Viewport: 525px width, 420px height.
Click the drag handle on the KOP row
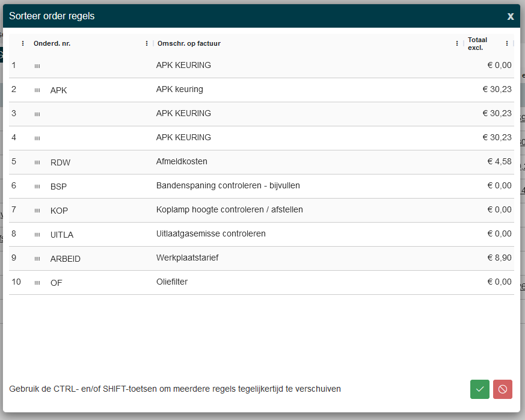[x=37, y=211]
